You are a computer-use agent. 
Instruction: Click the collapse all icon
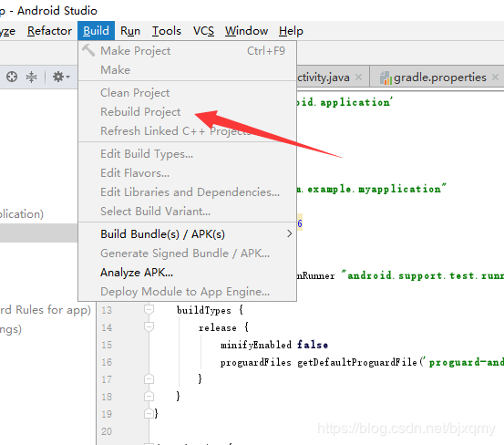point(32,77)
